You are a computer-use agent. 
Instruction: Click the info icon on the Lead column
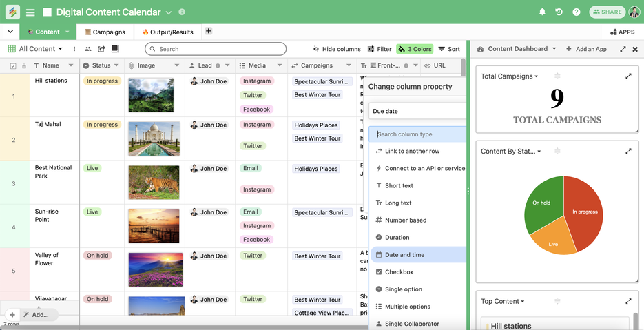coord(218,65)
